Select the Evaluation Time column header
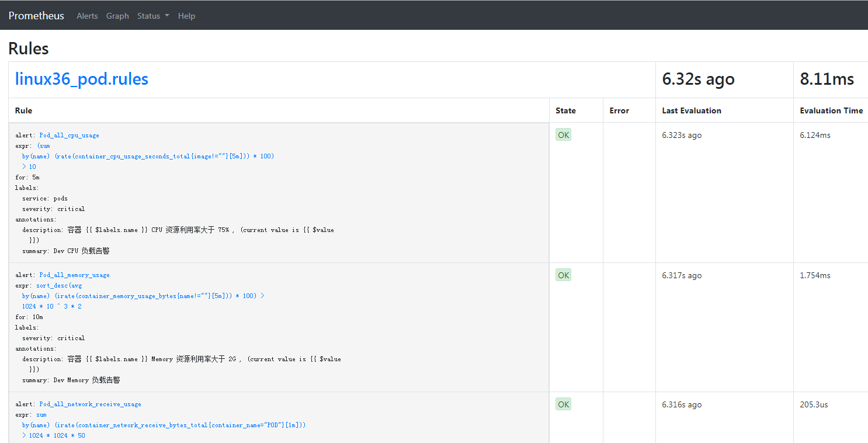868x443 pixels. [x=831, y=110]
